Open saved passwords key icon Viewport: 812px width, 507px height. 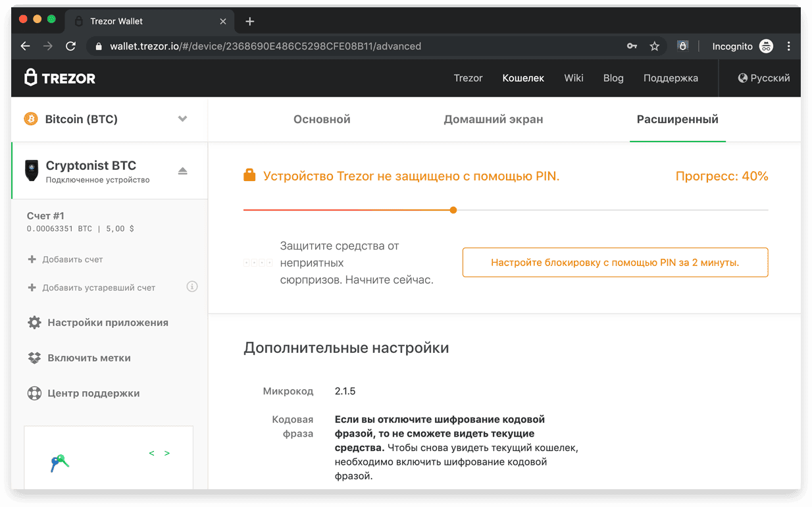632,46
